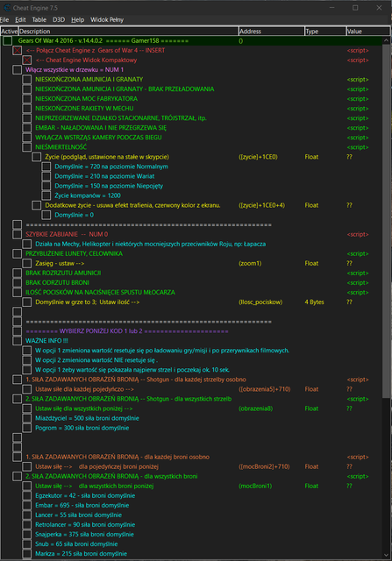Enable BRAK ODRZUTU BRONI checkbox
The height and width of the screenshot is (561, 392).
(18, 282)
